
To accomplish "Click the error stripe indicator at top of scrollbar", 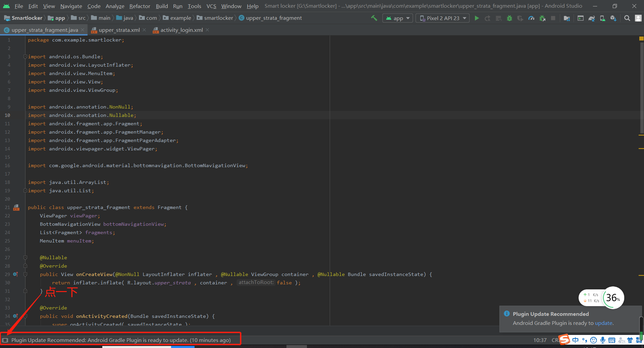I will pos(641,39).
